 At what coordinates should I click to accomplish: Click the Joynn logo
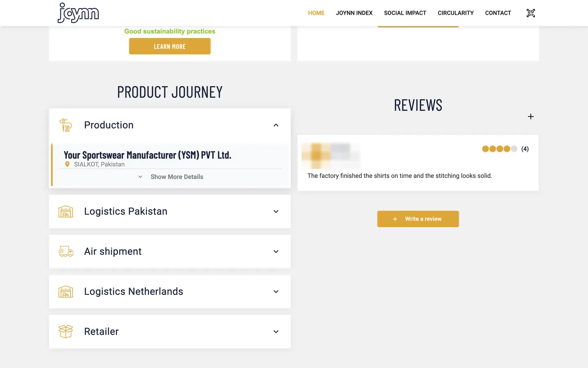pyautogui.click(x=78, y=13)
